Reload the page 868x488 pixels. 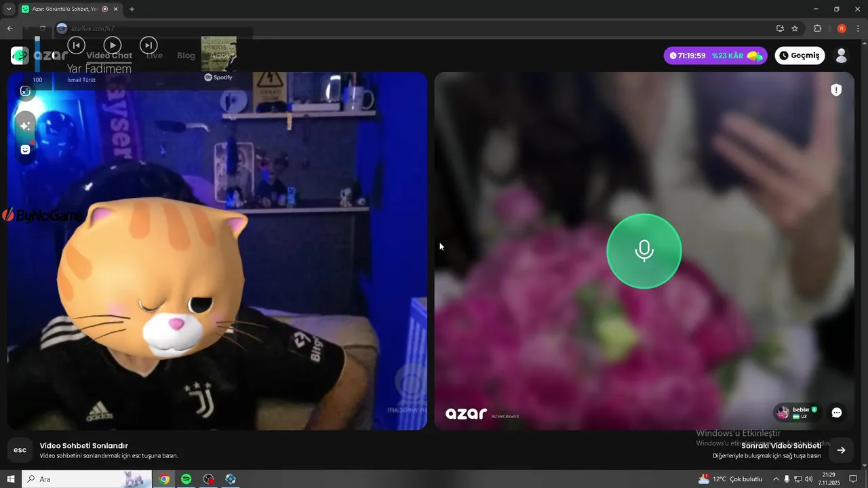[43, 28]
